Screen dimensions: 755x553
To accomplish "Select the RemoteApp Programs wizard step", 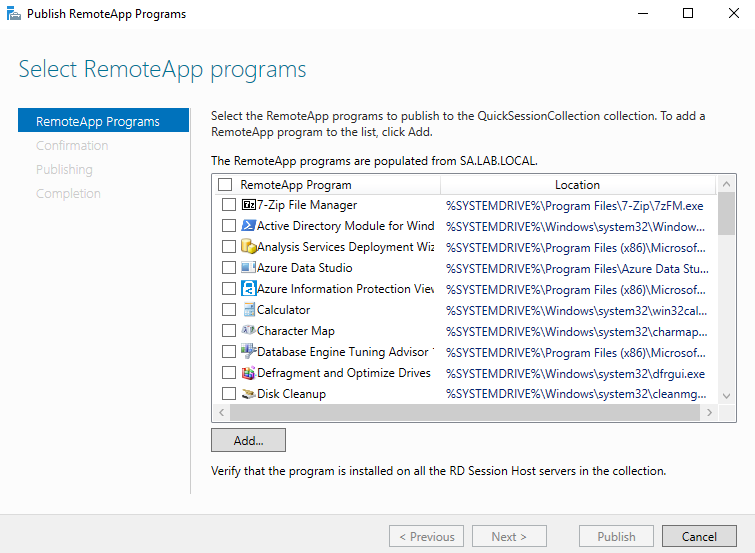I will (x=104, y=120).
